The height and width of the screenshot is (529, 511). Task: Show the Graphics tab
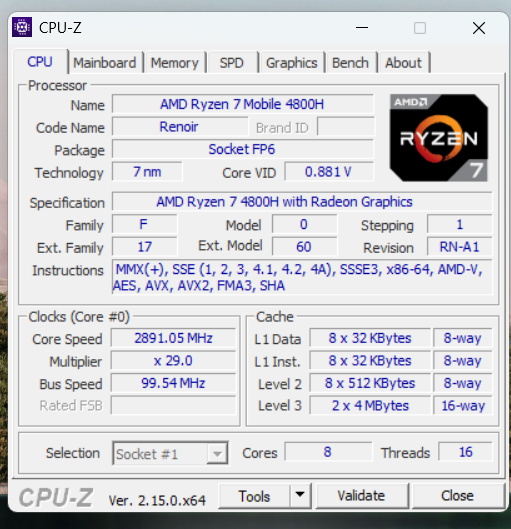[x=291, y=63]
